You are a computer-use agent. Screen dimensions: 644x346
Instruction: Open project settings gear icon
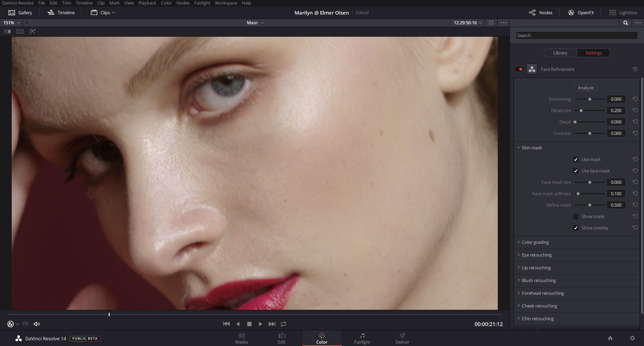click(x=632, y=338)
